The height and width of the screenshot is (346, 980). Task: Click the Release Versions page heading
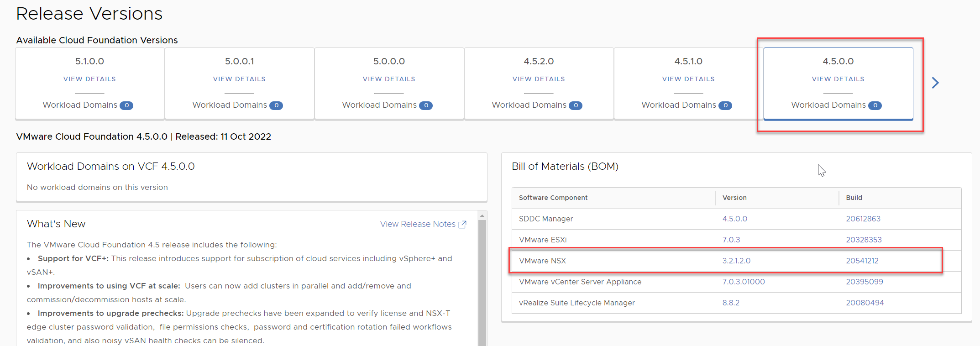click(89, 14)
